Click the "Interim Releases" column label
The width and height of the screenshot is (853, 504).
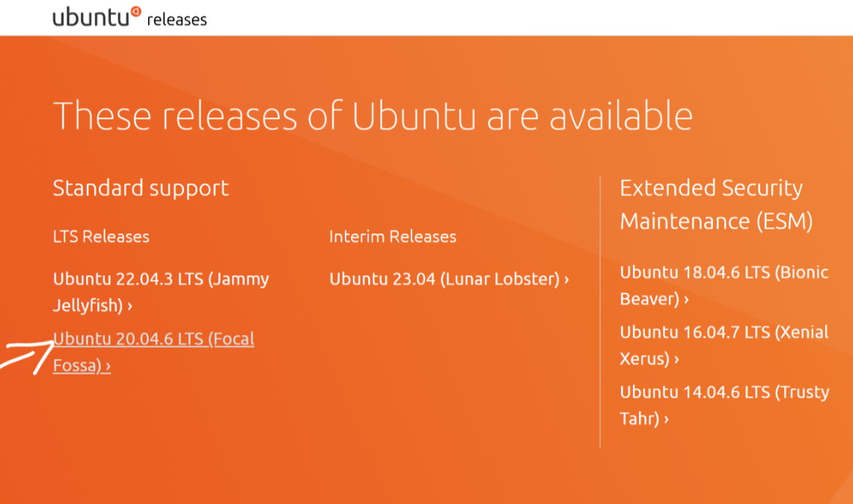coord(393,236)
